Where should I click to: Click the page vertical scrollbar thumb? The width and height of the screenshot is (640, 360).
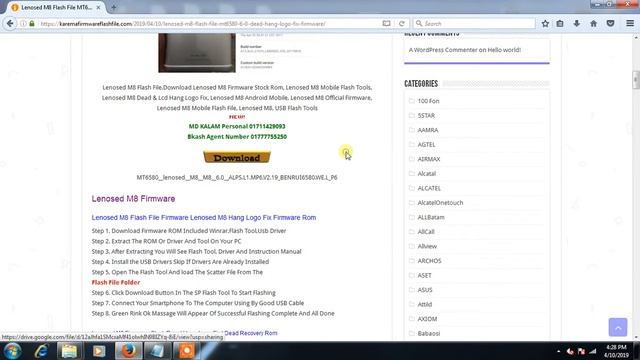[x=636, y=80]
